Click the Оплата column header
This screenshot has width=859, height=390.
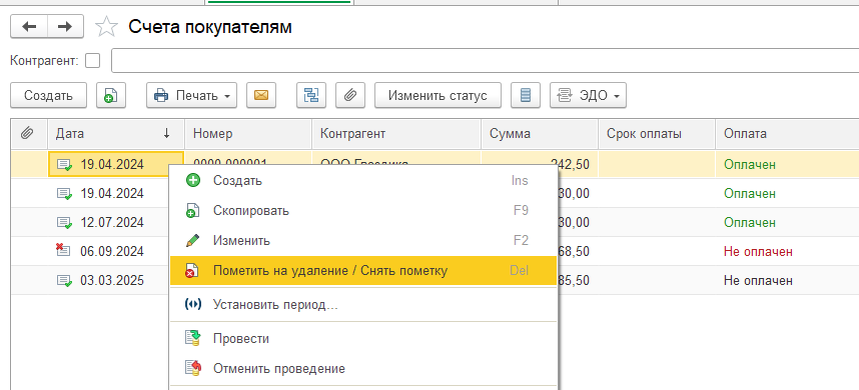[787, 134]
